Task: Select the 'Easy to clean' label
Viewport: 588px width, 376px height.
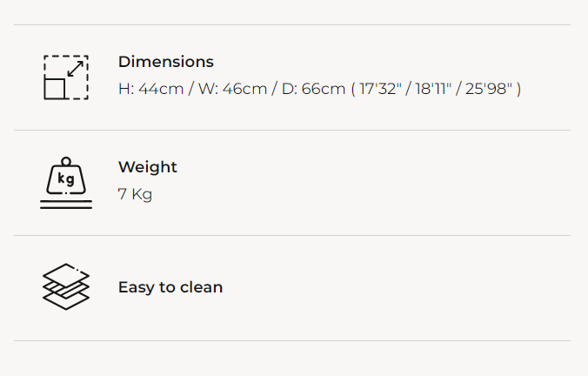Action: (x=170, y=287)
